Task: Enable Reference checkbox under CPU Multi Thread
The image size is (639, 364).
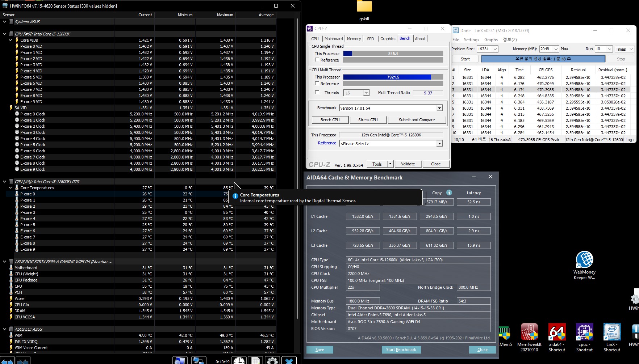Action: [x=317, y=84]
